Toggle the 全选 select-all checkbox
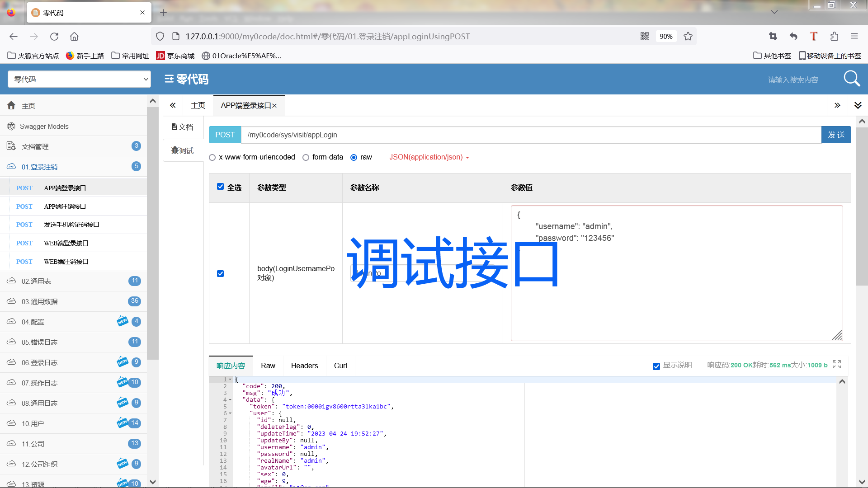The height and width of the screenshot is (488, 868). 220,187
